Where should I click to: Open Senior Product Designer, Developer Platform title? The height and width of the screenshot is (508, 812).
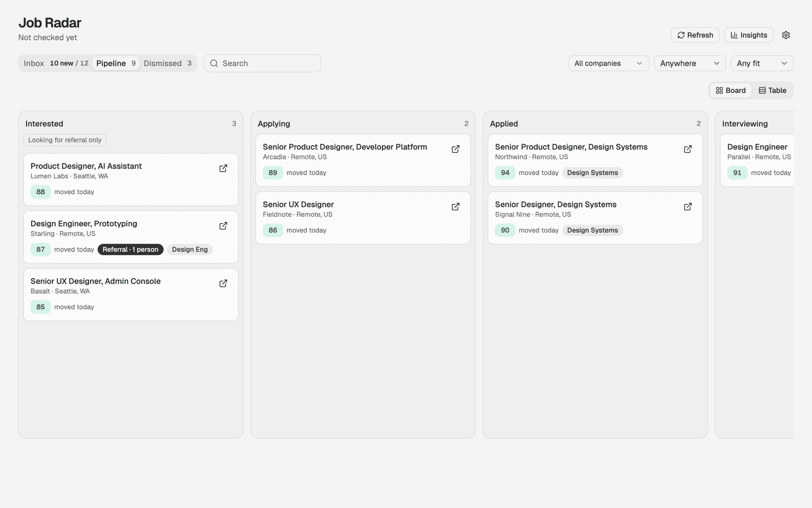point(345,147)
